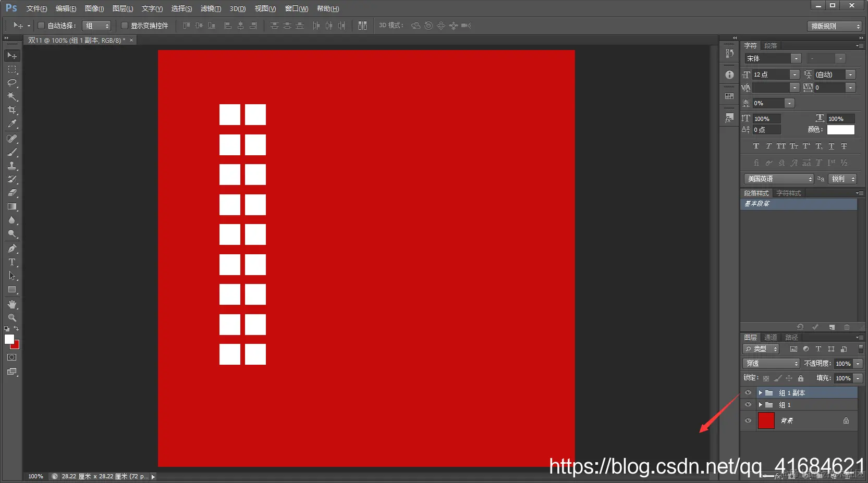The height and width of the screenshot is (483, 868).
Task: Click the text 颜色 white swatch
Action: coord(841,130)
